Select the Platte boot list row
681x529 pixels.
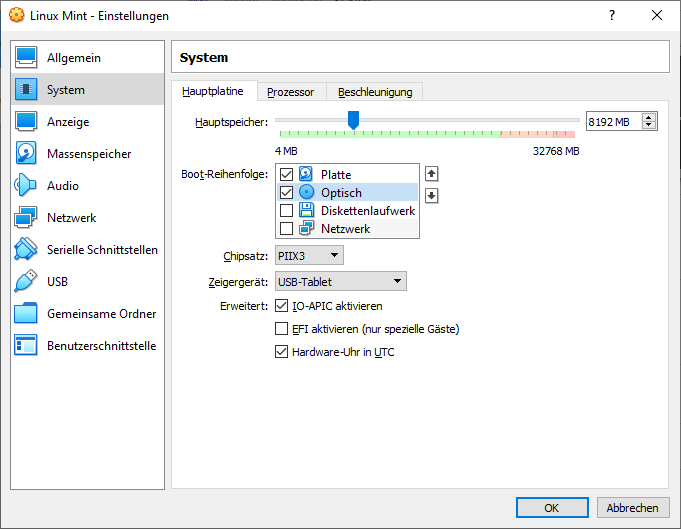(347, 174)
